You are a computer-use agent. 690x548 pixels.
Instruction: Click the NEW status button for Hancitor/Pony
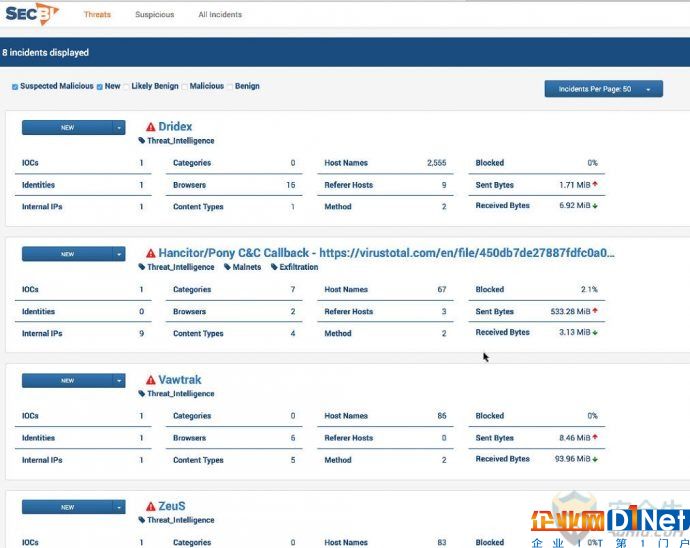(67, 254)
